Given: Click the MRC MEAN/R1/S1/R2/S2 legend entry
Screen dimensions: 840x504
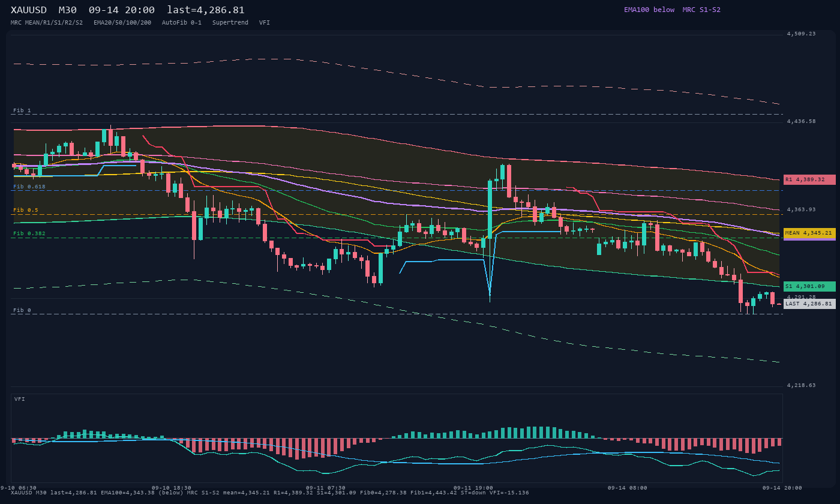Looking at the screenshot, I should coord(47,22).
